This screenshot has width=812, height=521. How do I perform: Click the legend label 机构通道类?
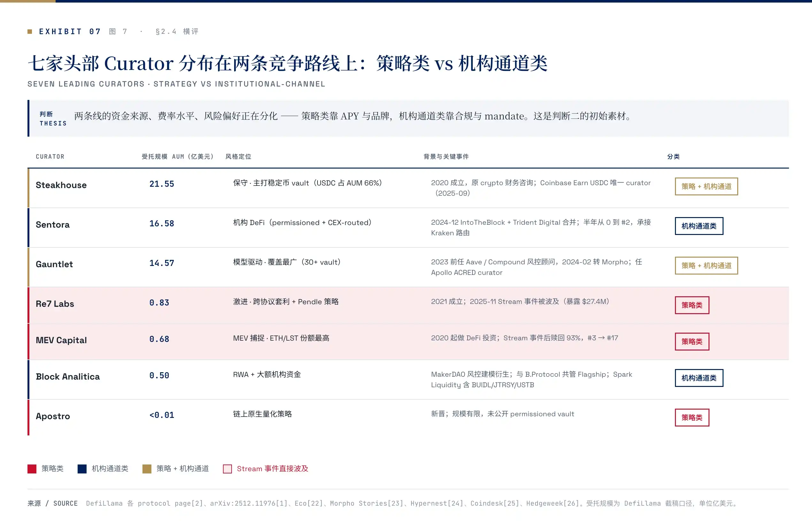pos(110,469)
